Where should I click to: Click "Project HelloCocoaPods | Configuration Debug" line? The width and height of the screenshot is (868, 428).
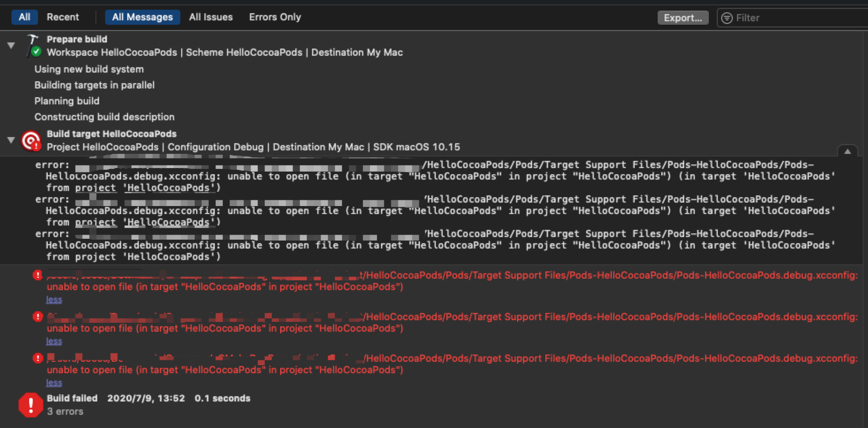(253, 147)
